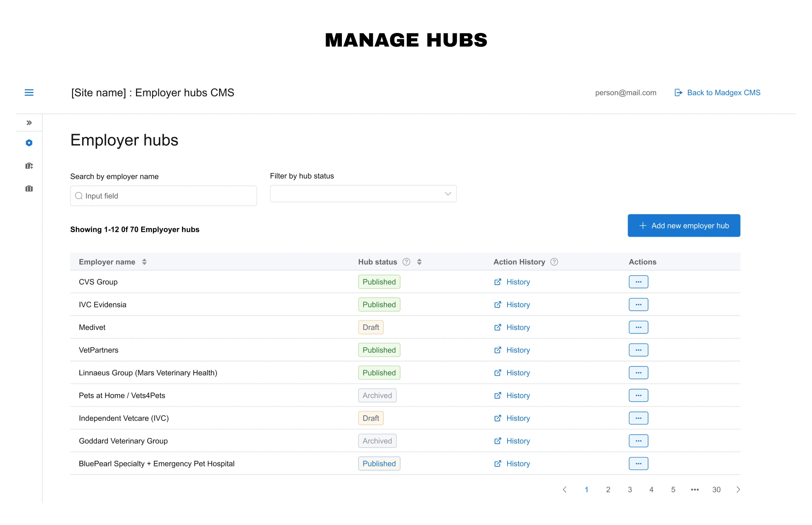Go to page 3 in pagination
The image size is (812, 525).
(x=630, y=490)
